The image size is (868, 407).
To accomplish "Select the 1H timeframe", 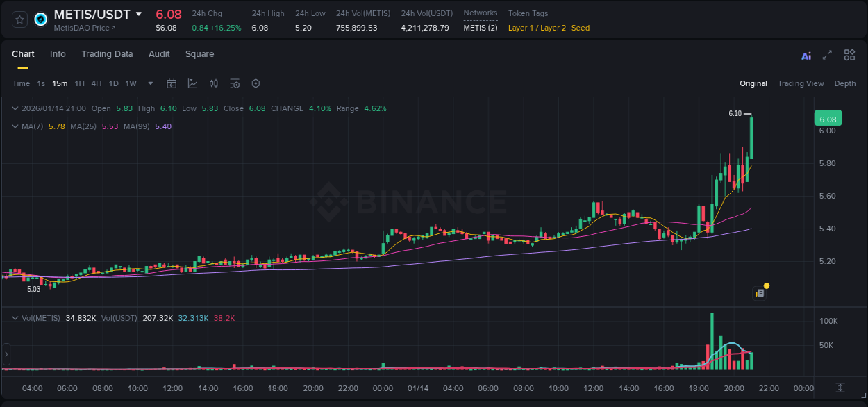I will (x=81, y=83).
